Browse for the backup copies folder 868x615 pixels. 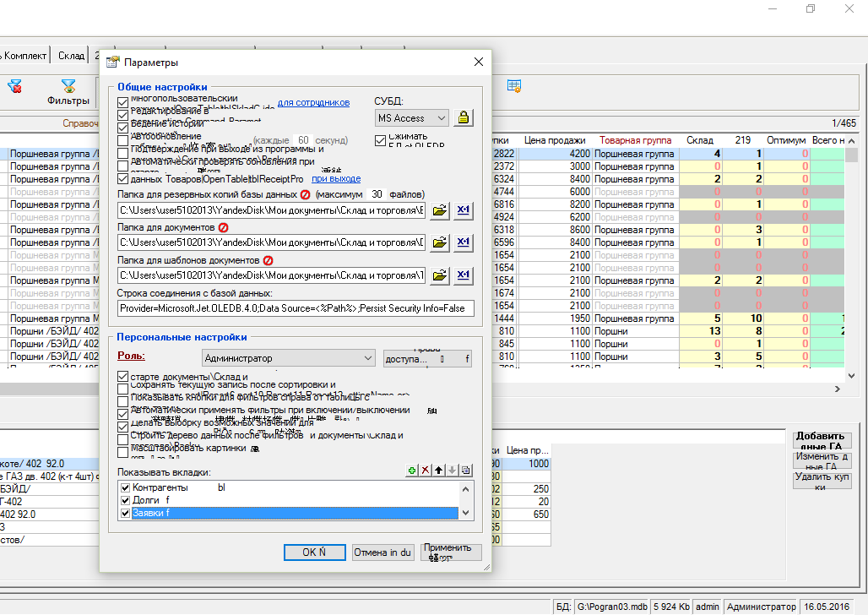tap(439, 210)
